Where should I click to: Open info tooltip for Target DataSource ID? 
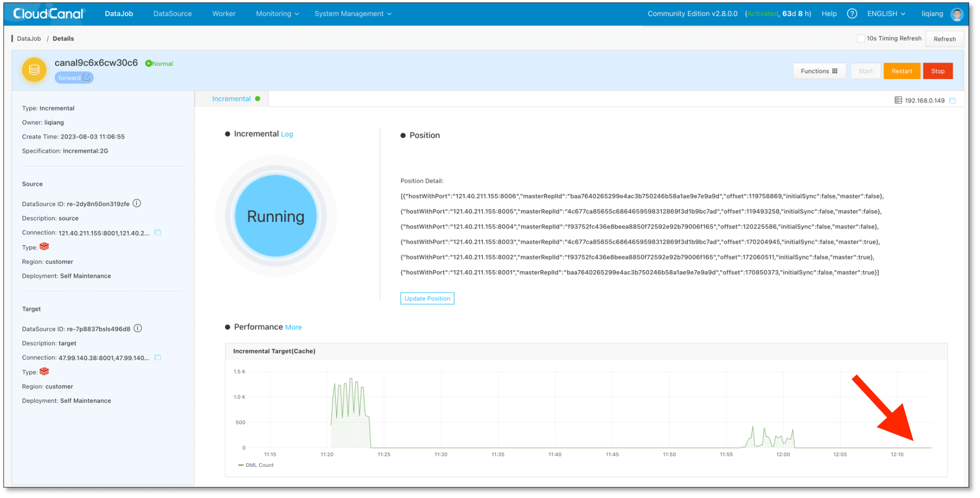tap(137, 329)
